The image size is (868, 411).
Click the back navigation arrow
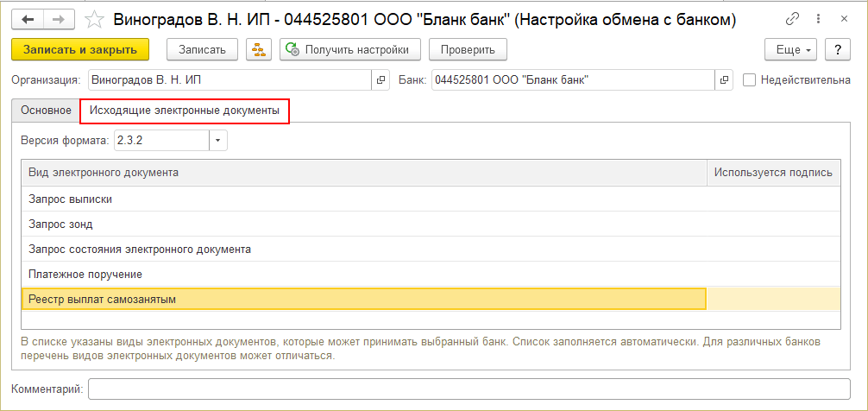[x=28, y=18]
